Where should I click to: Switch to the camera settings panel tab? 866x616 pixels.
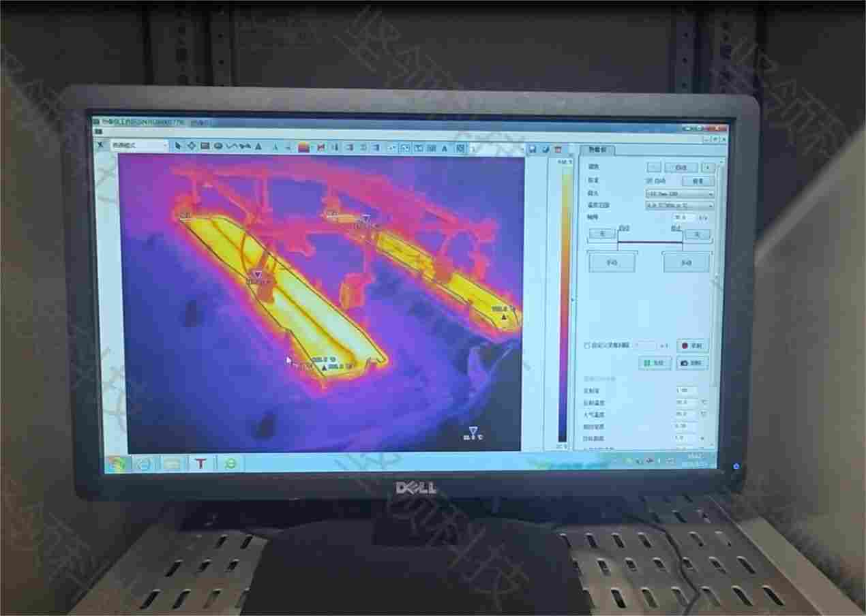tap(598, 150)
